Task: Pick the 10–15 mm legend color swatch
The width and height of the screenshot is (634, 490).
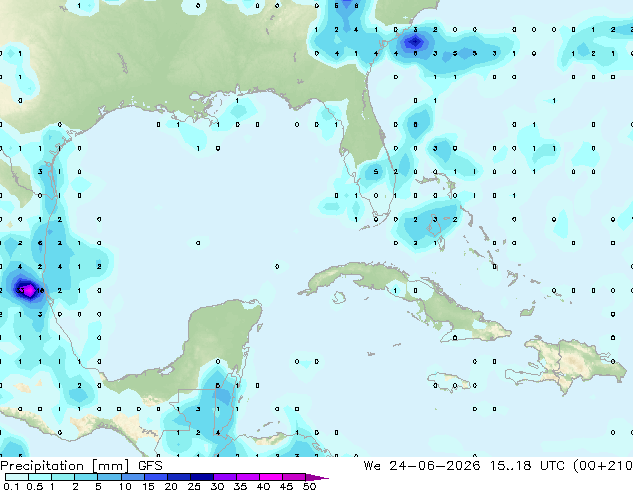Action: coord(132,477)
